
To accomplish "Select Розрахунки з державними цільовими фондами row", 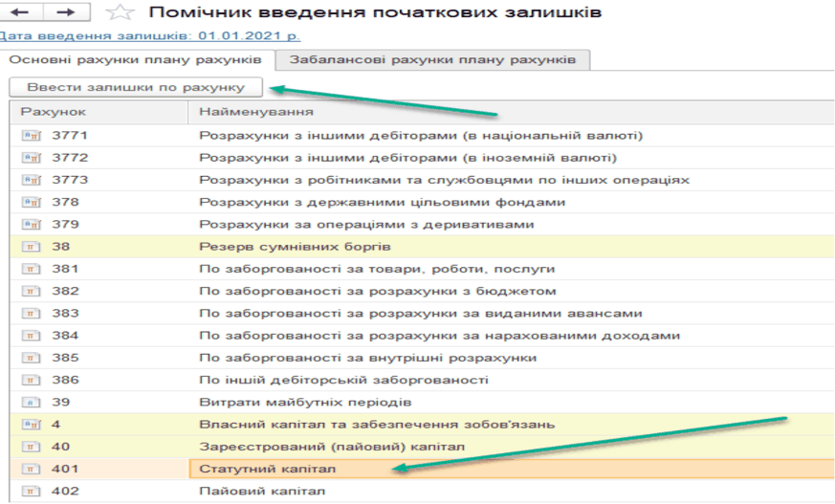I will [x=382, y=202].
